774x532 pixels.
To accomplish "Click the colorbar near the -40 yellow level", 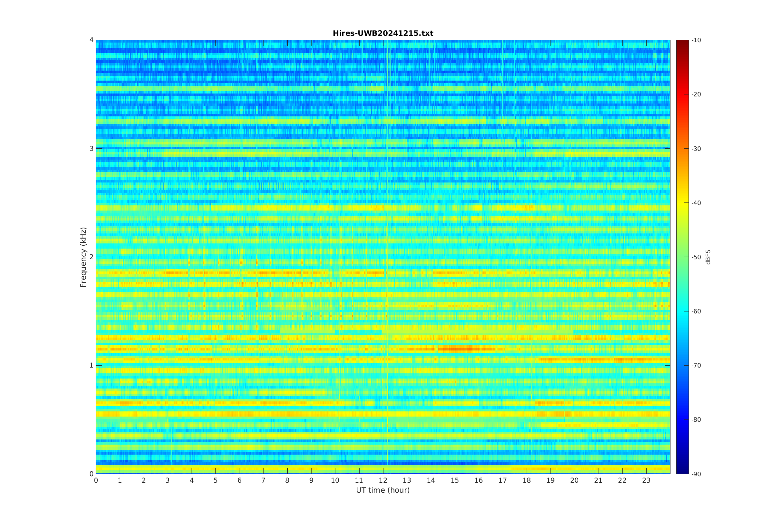I will 682,203.
